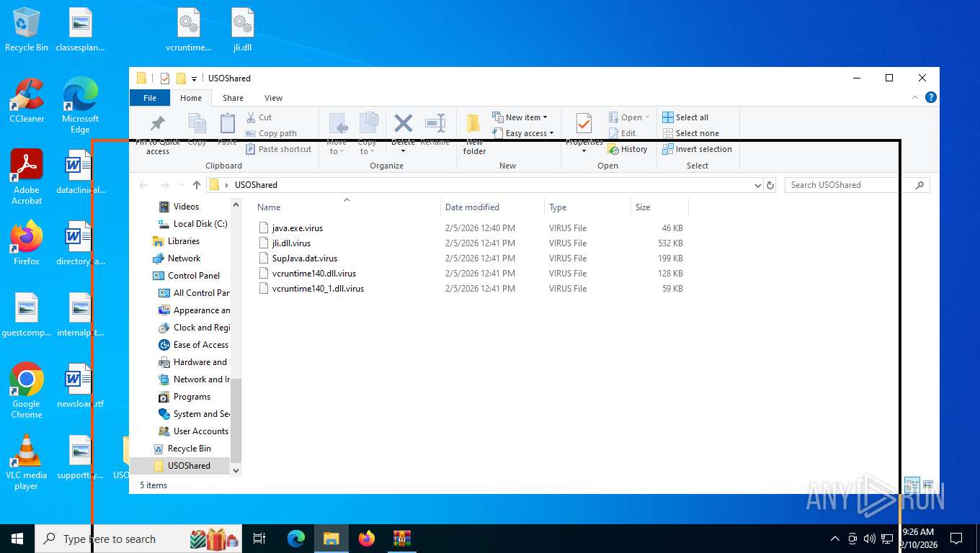980x553 pixels.
Task: Select Control Panel in navigation pane
Action: point(194,276)
